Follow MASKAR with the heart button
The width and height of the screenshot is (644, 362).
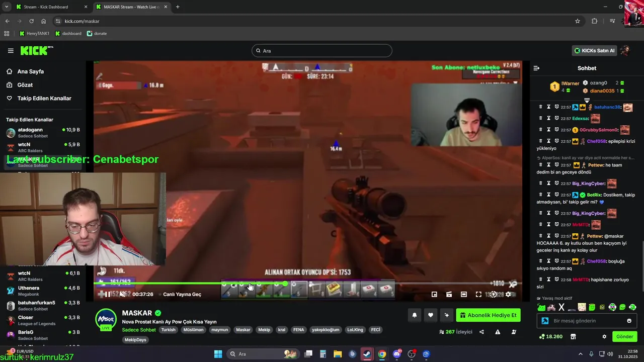[431, 315]
